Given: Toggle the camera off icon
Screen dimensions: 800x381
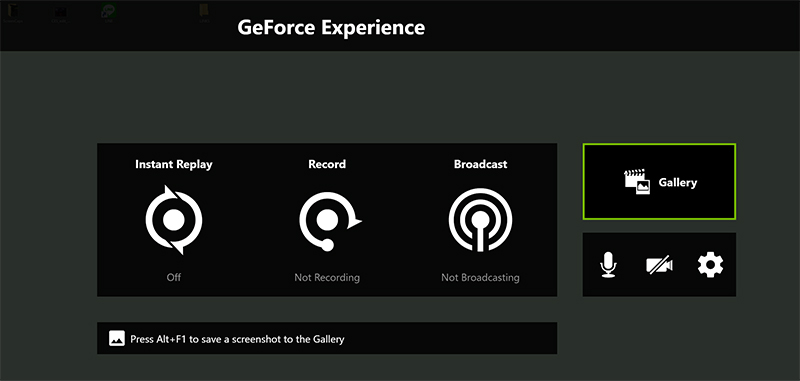Looking at the screenshot, I should [x=659, y=265].
